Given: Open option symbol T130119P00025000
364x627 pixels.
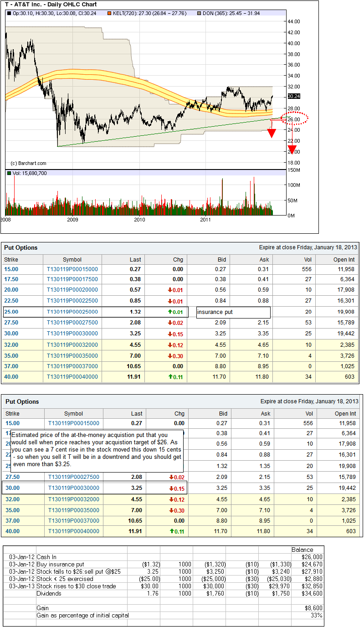Looking at the screenshot, I should tap(72, 312).
